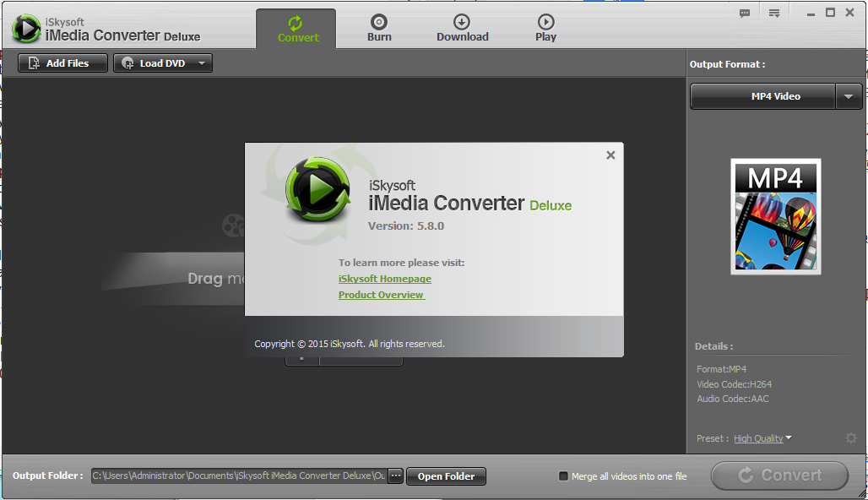The height and width of the screenshot is (500, 868).
Task: Expand the High Quality preset dropdown
Action: pyautogui.click(x=789, y=438)
